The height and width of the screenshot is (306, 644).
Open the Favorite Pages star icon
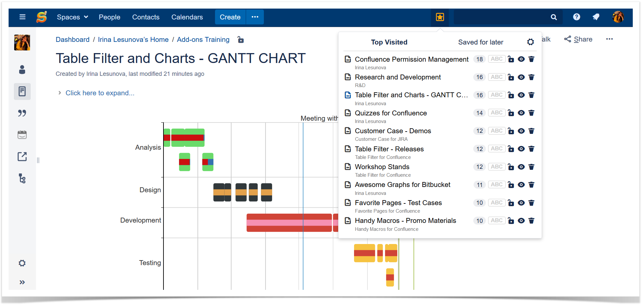440,17
